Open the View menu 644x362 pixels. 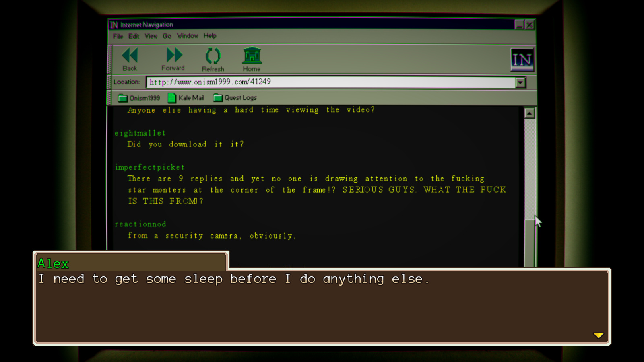(151, 36)
